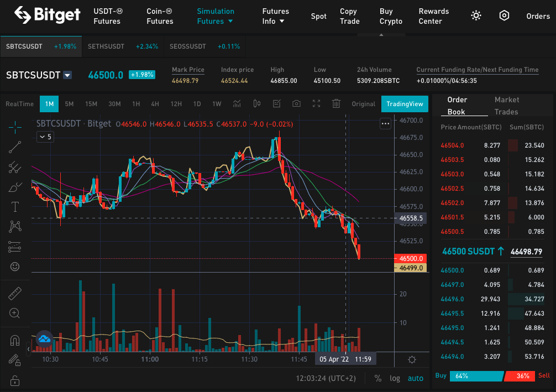Expand the SBTCSUSDT pair dropdown
The height and width of the screenshot is (392, 556).
coord(67,75)
